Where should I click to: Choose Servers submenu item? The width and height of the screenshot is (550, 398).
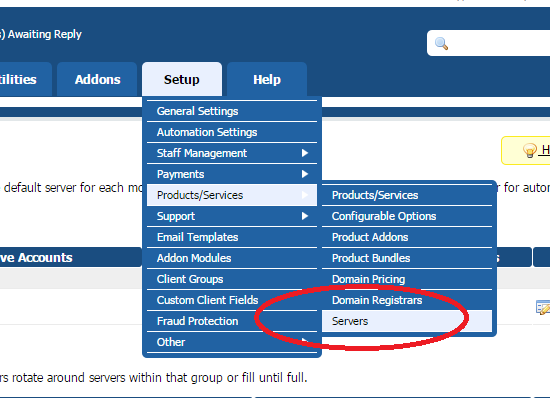(x=407, y=321)
